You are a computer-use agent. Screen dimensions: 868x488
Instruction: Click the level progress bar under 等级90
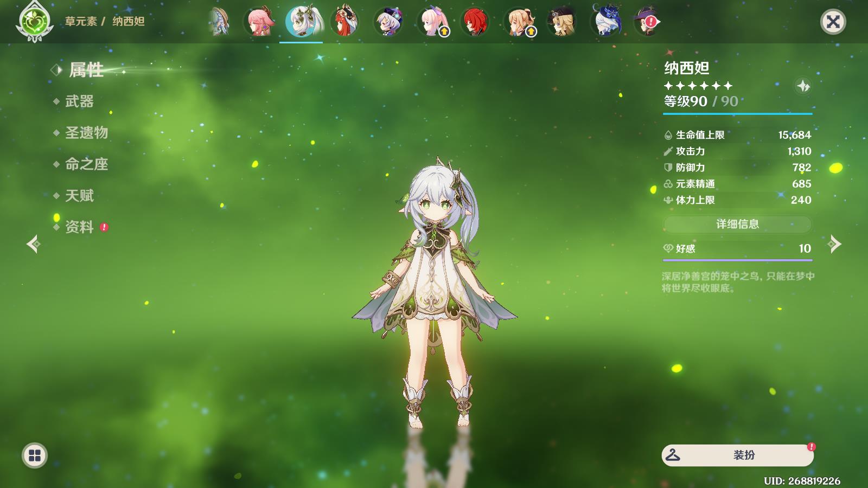[x=737, y=114]
